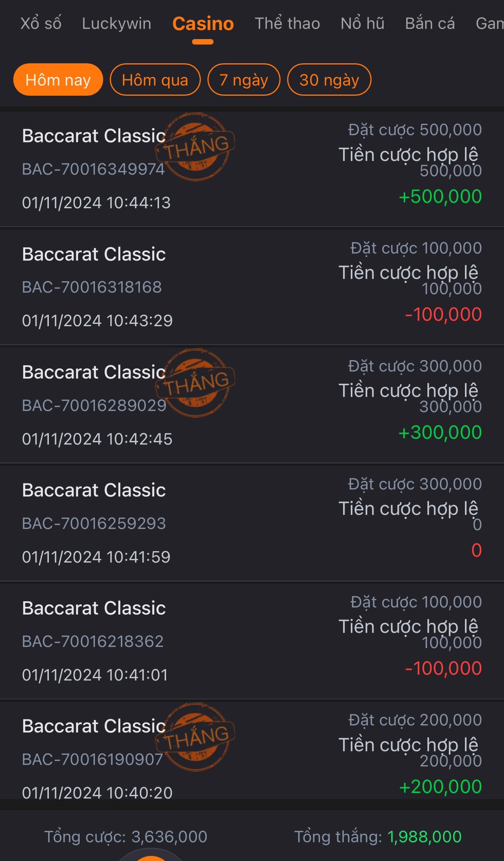Tap the 10:42:45 bet timestamp
Screen dimensions: 504x861
pos(97,439)
